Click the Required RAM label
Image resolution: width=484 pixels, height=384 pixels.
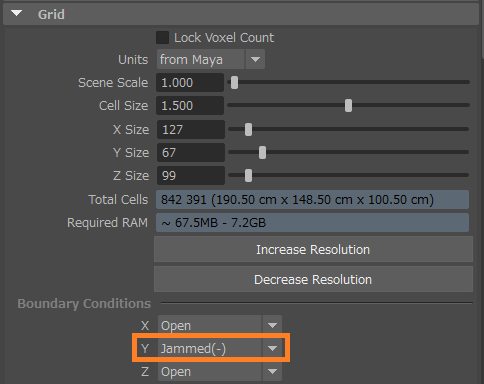coord(107,223)
